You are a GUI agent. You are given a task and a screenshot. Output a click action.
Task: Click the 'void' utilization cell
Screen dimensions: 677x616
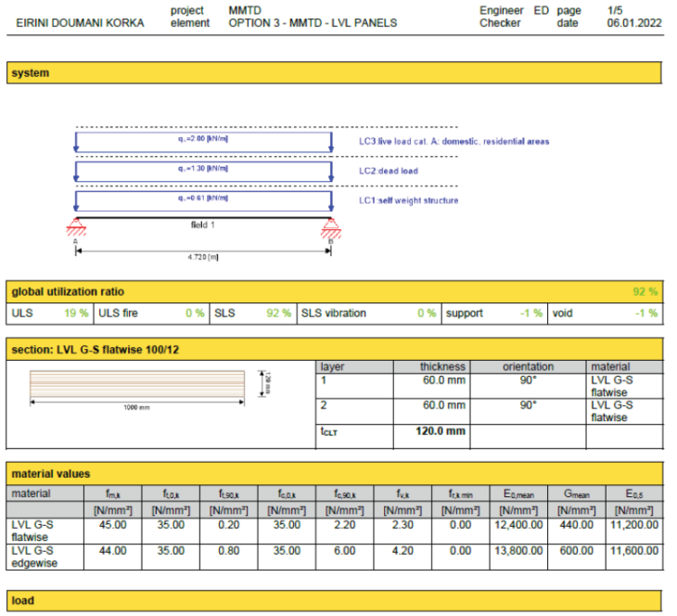(606, 314)
